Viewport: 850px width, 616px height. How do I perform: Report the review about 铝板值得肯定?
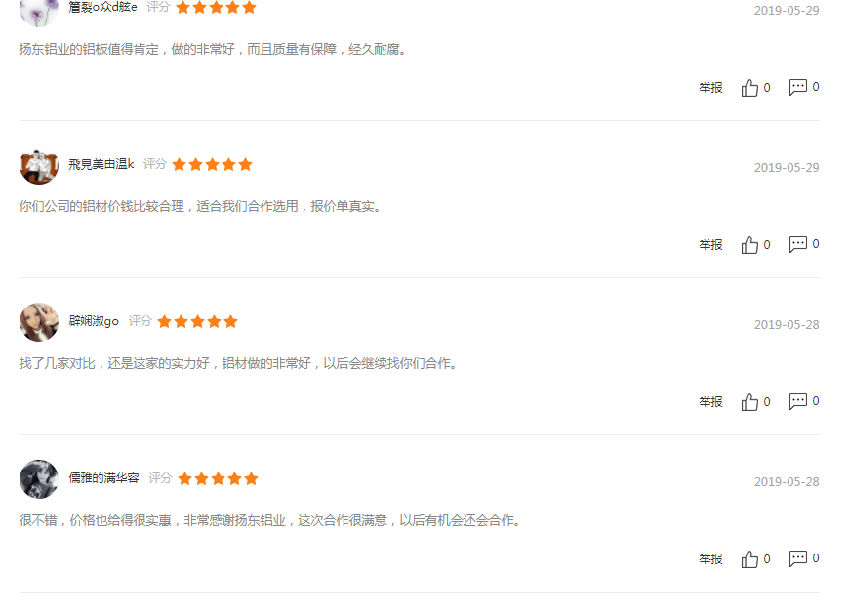[x=710, y=87]
